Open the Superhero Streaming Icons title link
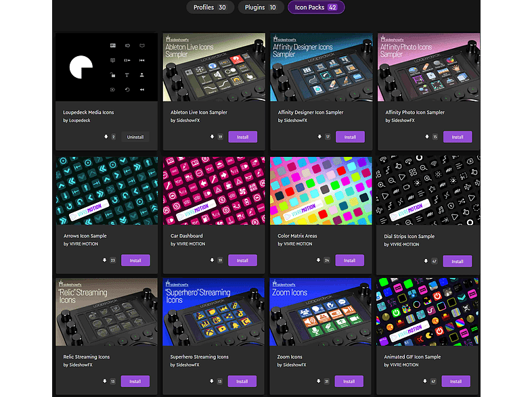The width and height of the screenshot is (532, 397). click(199, 356)
